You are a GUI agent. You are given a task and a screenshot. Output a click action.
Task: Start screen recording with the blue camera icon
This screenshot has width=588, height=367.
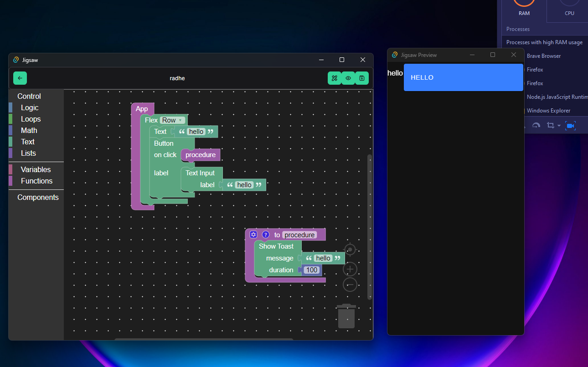click(x=570, y=126)
